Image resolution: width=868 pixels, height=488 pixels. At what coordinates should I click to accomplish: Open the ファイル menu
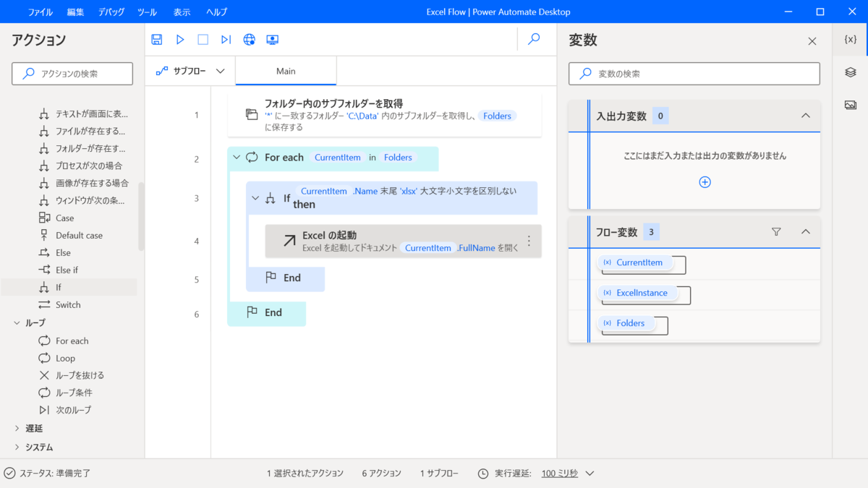[40, 12]
